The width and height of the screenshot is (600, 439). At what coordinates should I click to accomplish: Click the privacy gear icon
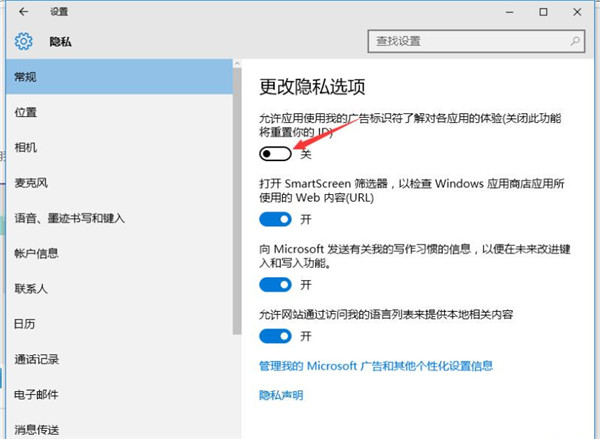point(23,42)
